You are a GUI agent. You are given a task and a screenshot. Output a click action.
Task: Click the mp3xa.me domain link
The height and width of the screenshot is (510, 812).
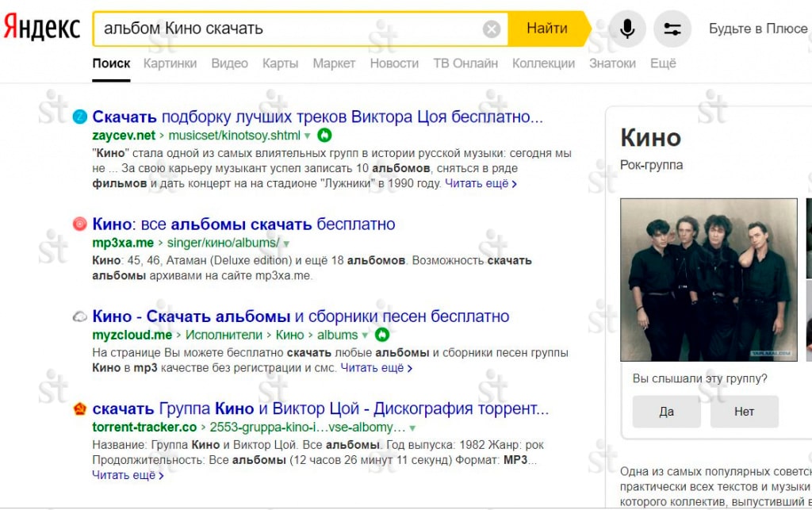click(x=123, y=243)
